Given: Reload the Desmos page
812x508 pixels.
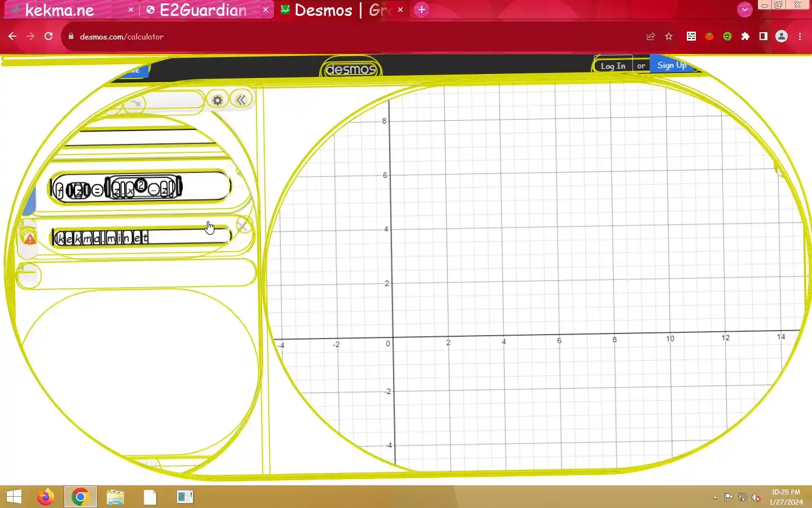Looking at the screenshot, I should (48, 36).
